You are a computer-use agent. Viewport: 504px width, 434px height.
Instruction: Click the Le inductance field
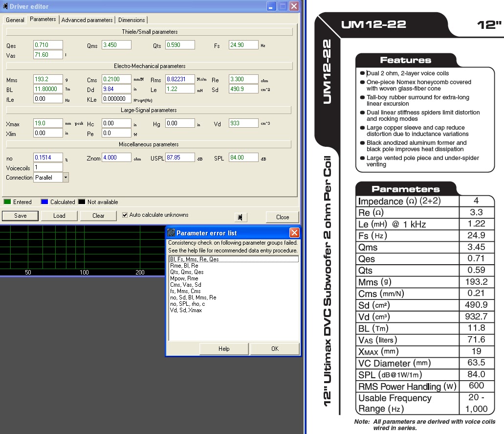180,89
